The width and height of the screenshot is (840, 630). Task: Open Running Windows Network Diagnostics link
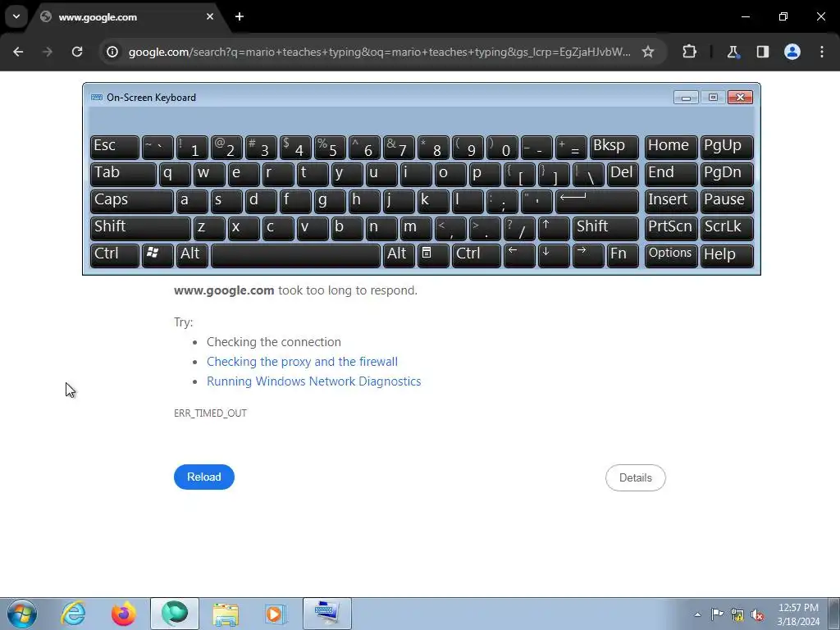314,381
